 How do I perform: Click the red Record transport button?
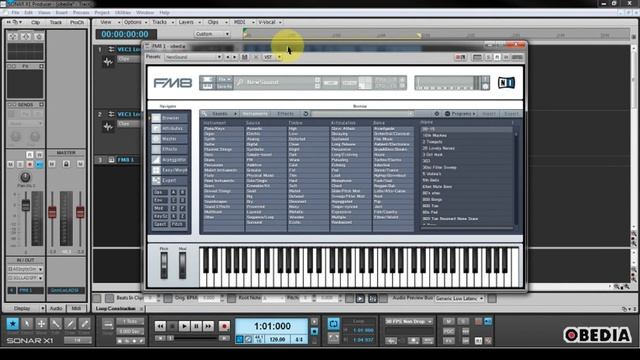(224, 326)
